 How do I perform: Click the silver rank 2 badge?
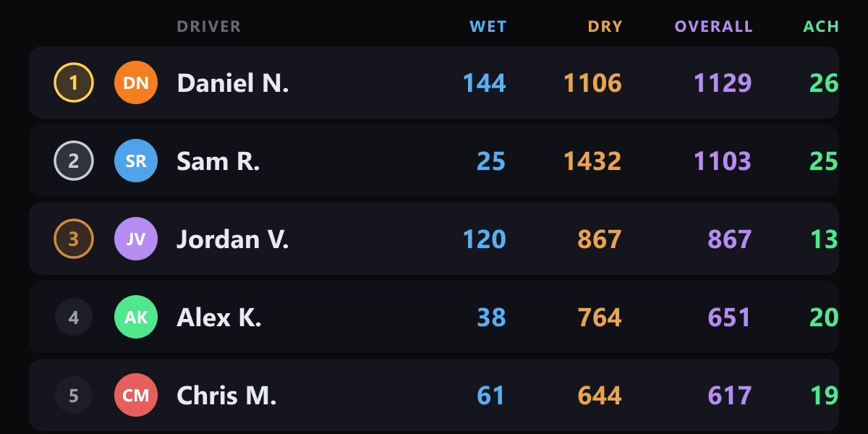[x=74, y=161]
